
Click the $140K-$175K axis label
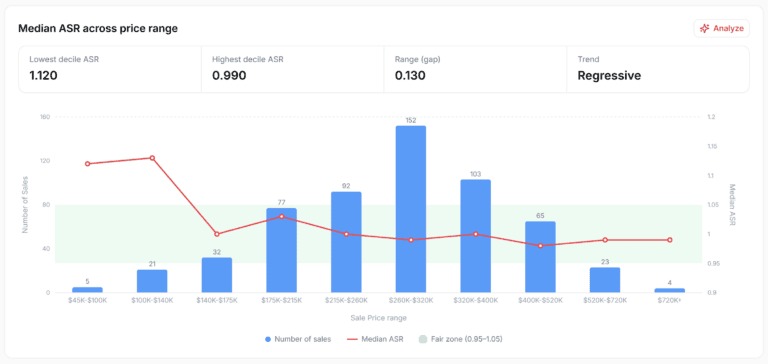217,300
